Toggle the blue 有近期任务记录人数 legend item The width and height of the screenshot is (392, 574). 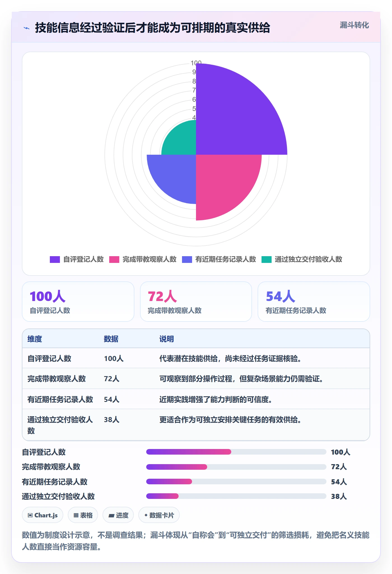coord(219,260)
